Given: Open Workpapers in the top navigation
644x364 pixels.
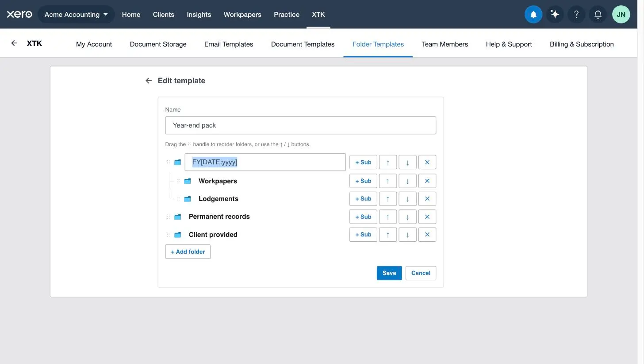Looking at the screenshot, I should [242, 15].
